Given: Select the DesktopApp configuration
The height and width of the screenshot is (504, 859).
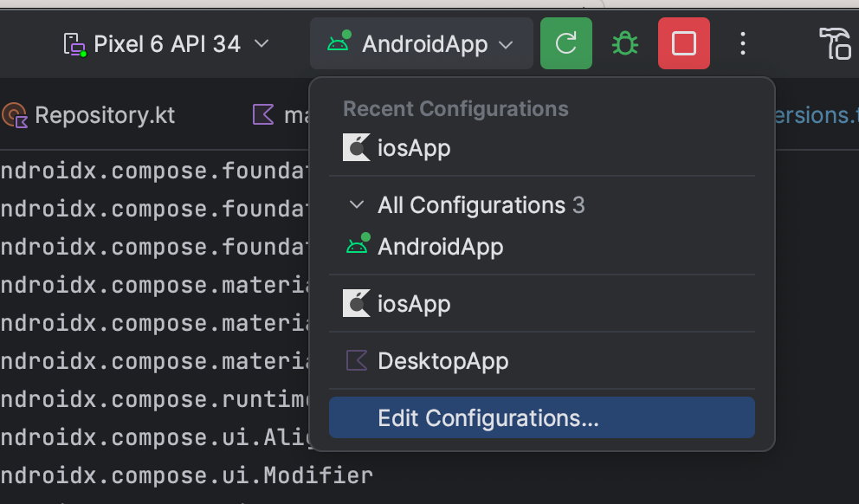Looking at the screenshot, I should (442, 361).
